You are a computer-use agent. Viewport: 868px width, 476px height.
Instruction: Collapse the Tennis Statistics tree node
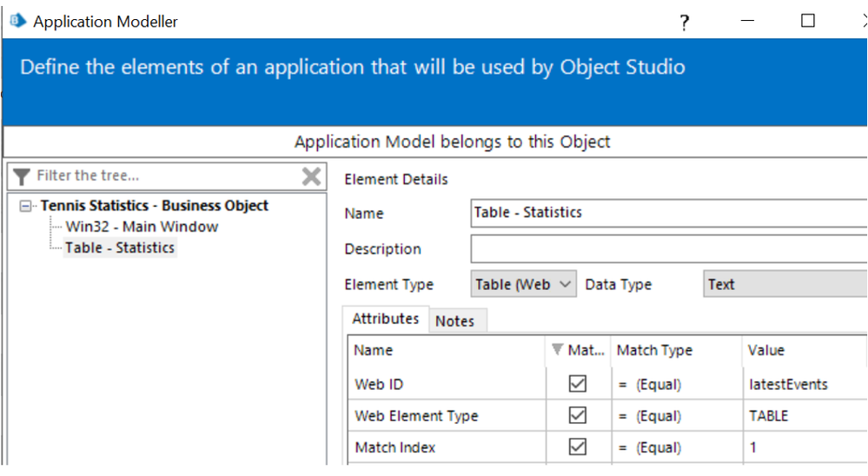[27, 206]
